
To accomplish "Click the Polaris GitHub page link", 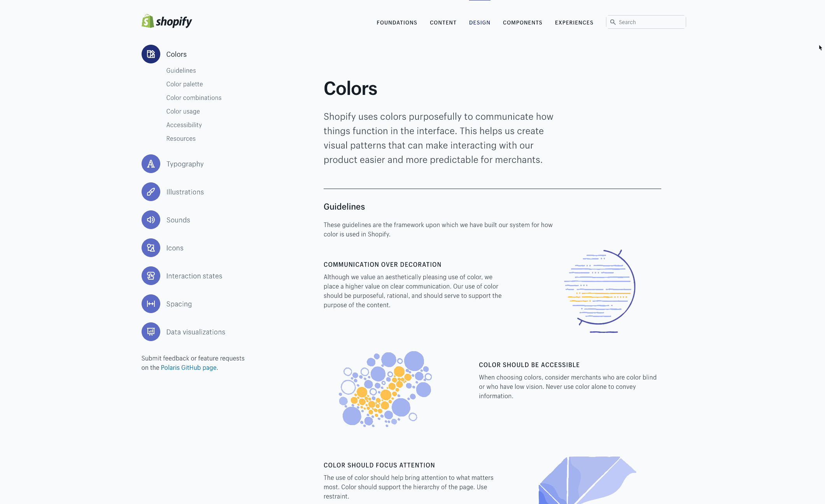I will (188, 367).
